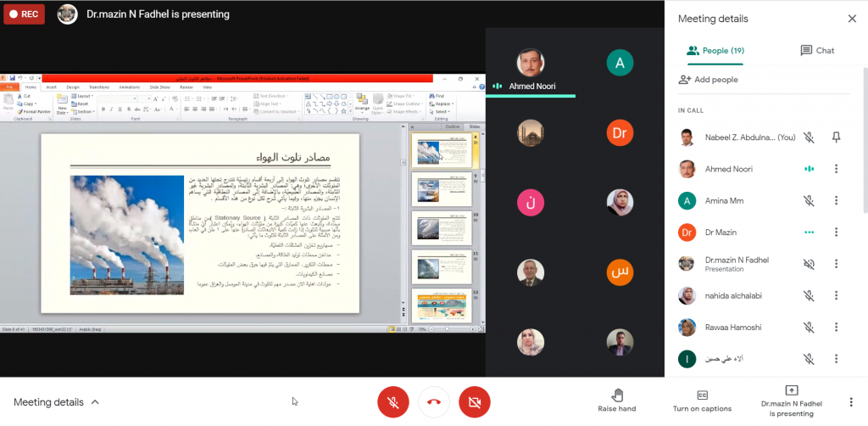Open options menu for Amina Mm
The image size is (868, 426).
(x=837, y=201)
